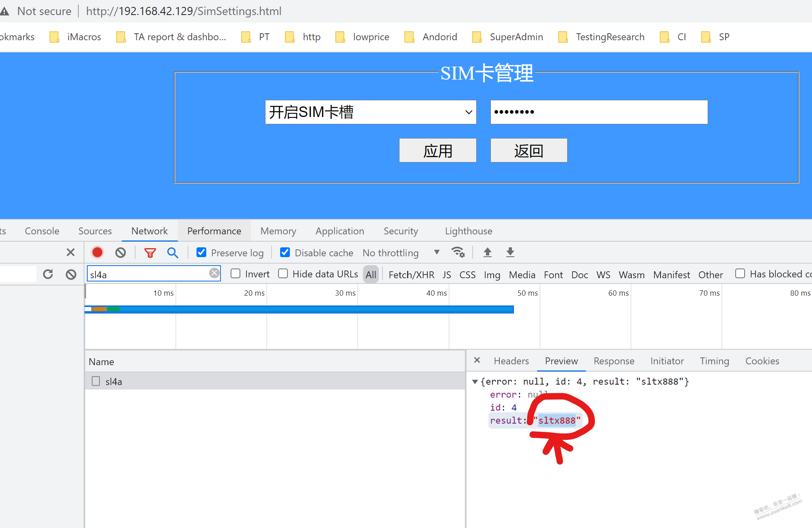View the Headers tab of request
The width and height of the screenshot is (812, 528).
tap(511, 361)
